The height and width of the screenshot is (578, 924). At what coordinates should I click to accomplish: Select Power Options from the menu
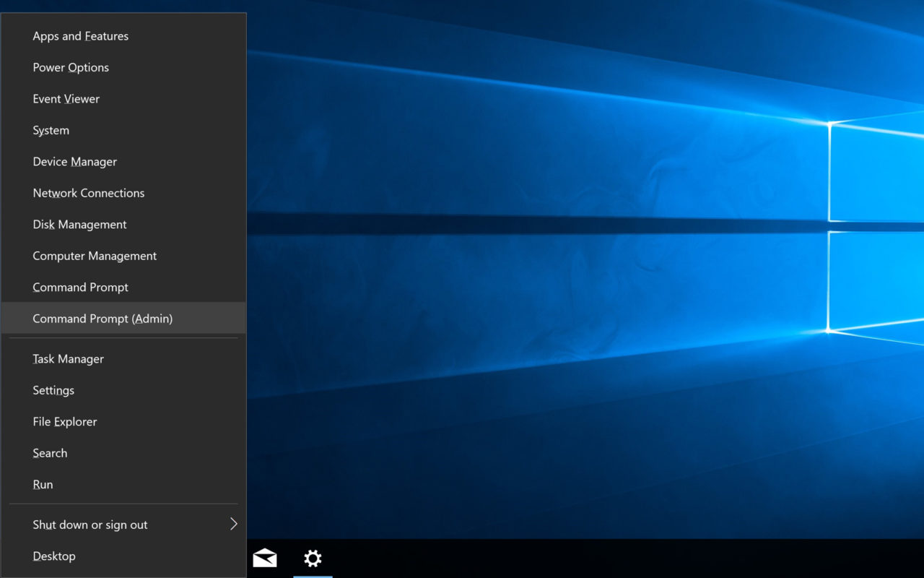coord(71,68)
